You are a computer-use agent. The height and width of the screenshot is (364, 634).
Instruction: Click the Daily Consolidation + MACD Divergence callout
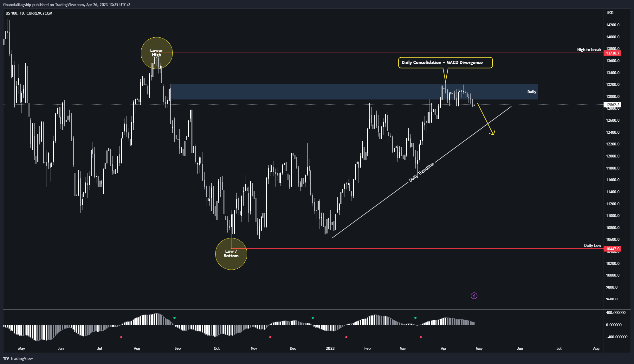point(445,62)
